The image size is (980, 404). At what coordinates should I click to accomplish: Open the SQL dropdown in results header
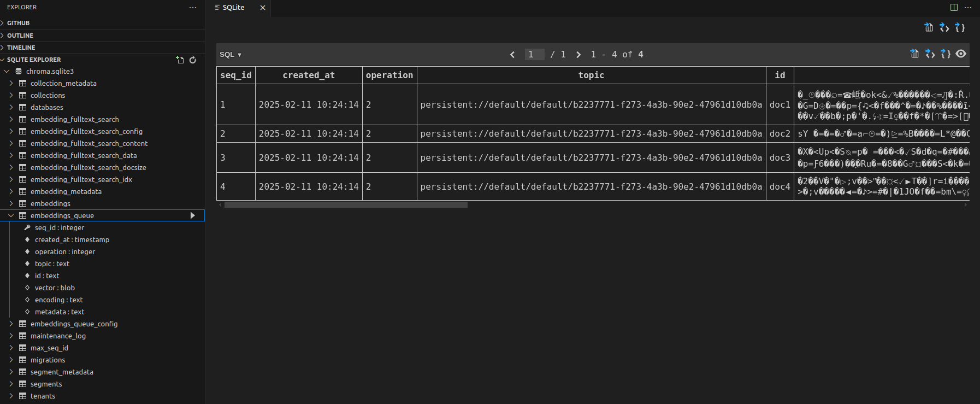coord(231,54)
